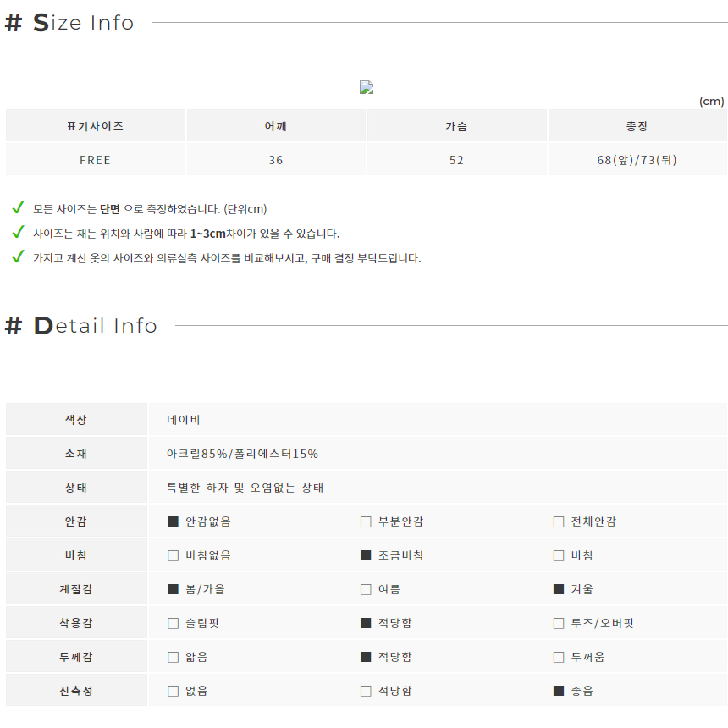Check the 루즈/오버핏 checkbox
The image size is (728, 728).
559,623
